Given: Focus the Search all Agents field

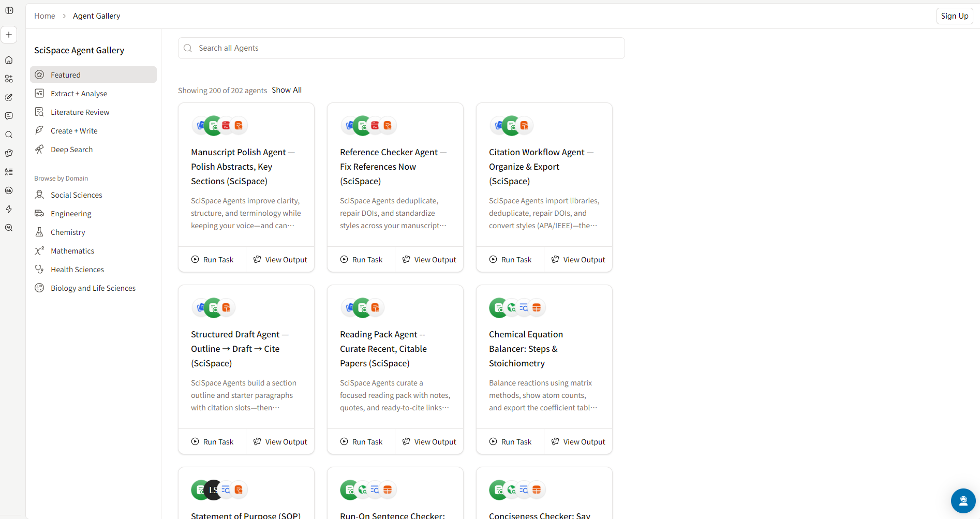Looking at the screenshot, I should 401,48.
